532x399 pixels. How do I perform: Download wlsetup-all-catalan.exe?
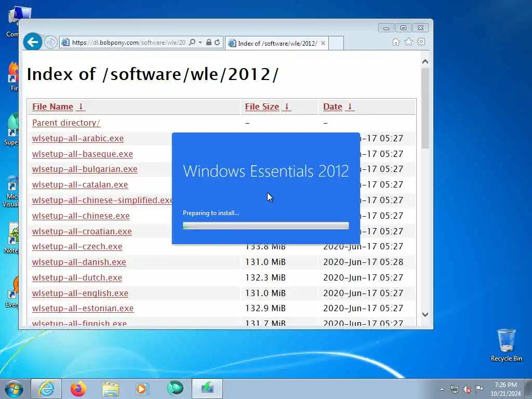(80, 184)
